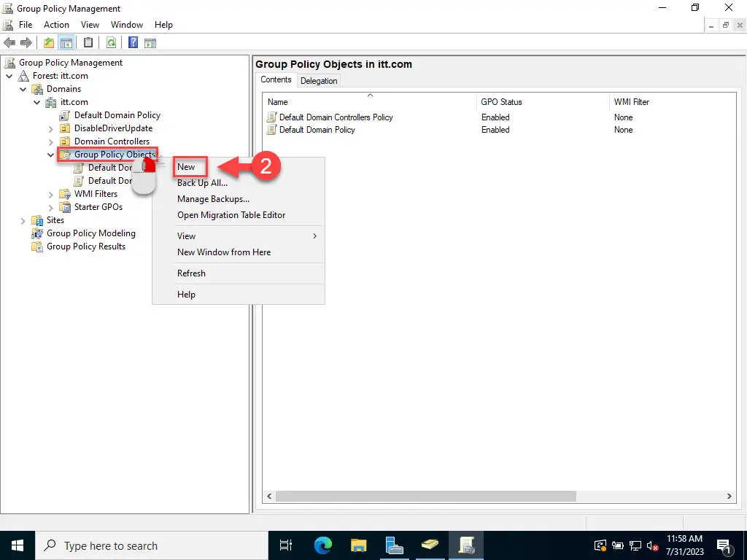Select Sites in the tree
The height and width of the screenshot is (560, 747).
[x=55, y=220]
